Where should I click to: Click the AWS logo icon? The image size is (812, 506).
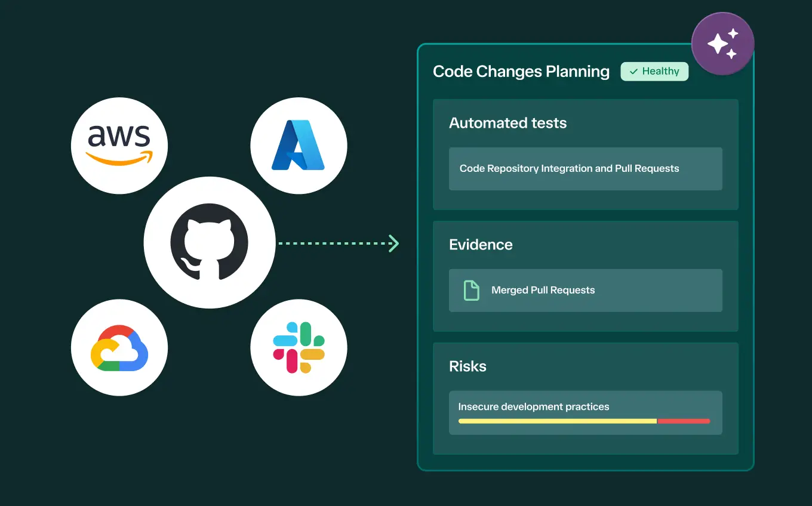pyautogui.click(x=119, y=146)
